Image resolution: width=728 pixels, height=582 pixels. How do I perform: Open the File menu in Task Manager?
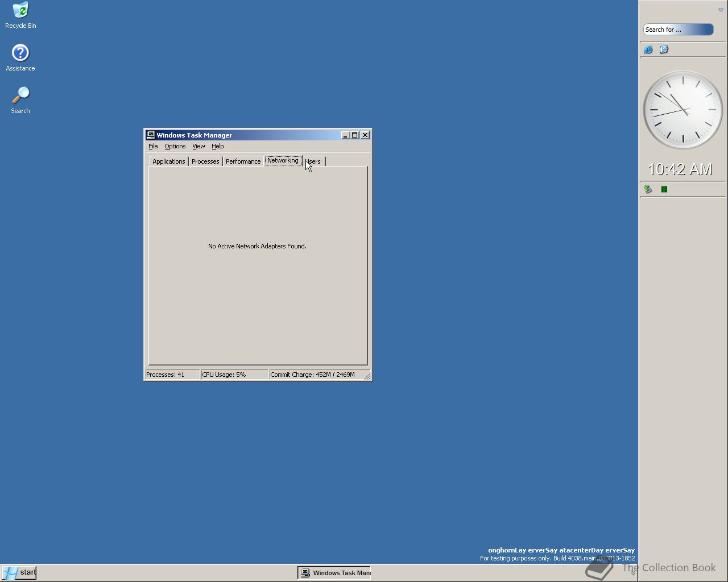pyautogui.click(x=153, y=146)
